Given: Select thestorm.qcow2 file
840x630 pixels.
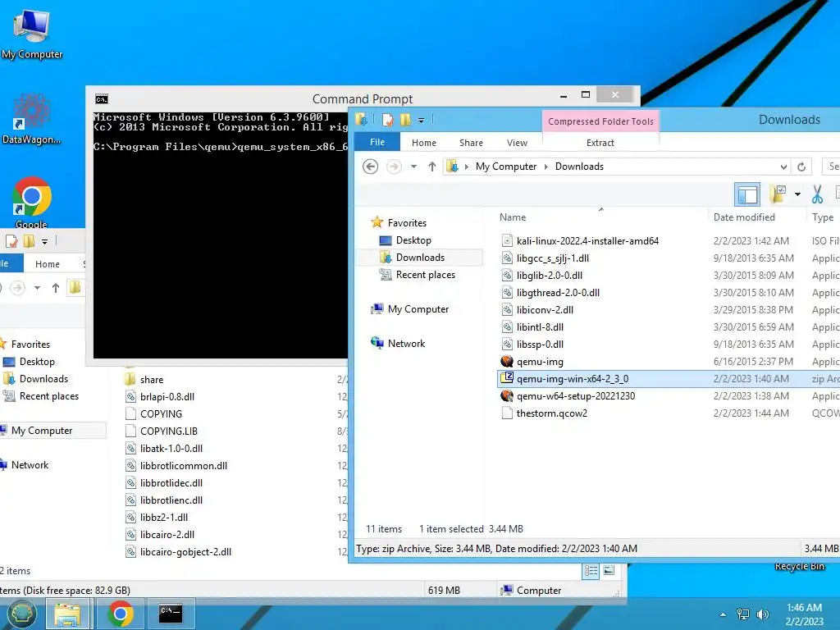Looking at the screenshot, I should pyautogui.click(x=551, y=413).
